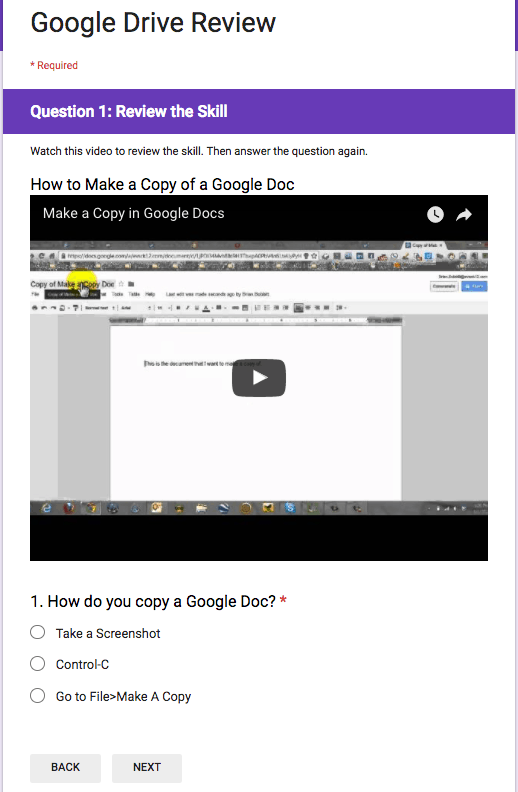Click Internet Explorer icon in video's taskbar
Image resolution: width=518 pixels, height=792 pixels.
[46, 508]
